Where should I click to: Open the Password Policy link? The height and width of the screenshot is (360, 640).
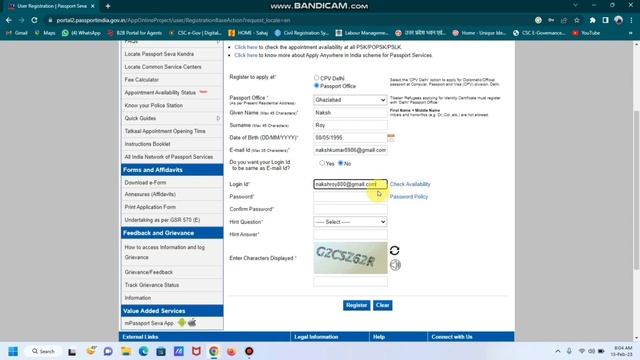409,197
